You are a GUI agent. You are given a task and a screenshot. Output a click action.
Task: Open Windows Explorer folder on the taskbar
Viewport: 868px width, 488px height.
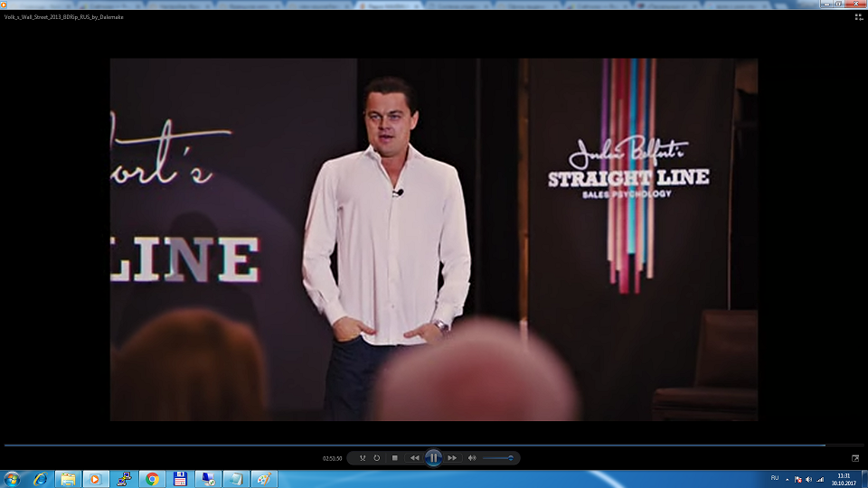point(68,479)
